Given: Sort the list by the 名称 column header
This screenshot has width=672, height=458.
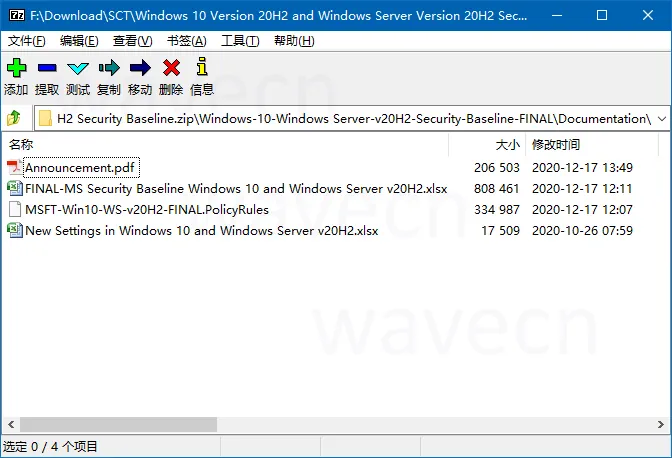Looking at the screenshot, I should point(225,145).
